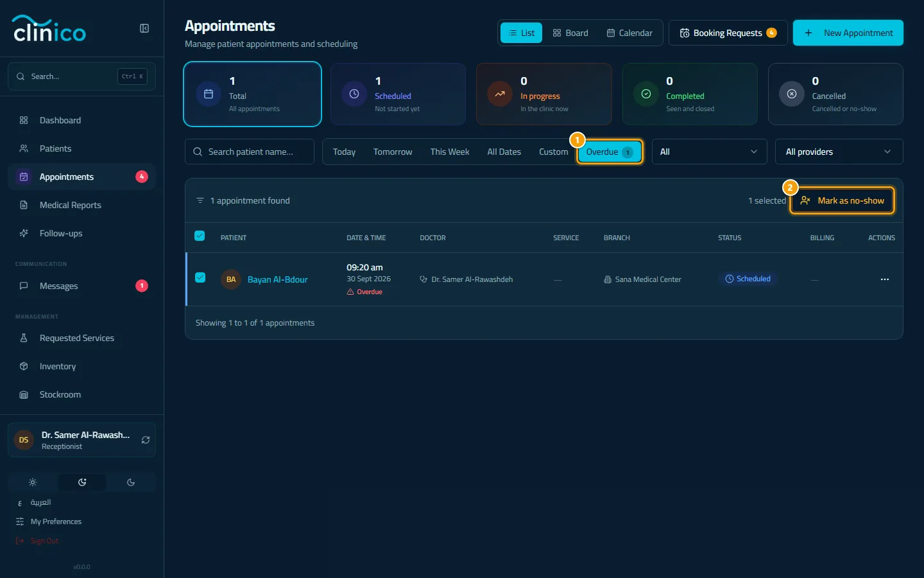Collapse sidebar using the panel icon

tap(144, 28)
